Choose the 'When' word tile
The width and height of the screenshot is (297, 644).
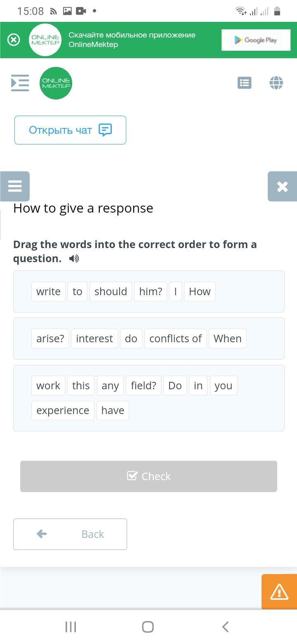pos(227,339)
